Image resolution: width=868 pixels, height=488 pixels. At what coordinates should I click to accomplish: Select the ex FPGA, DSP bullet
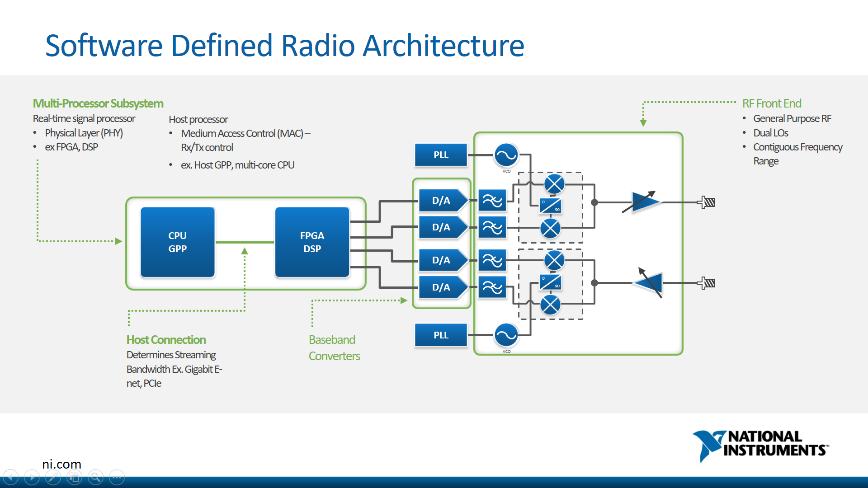click(71, 147)
